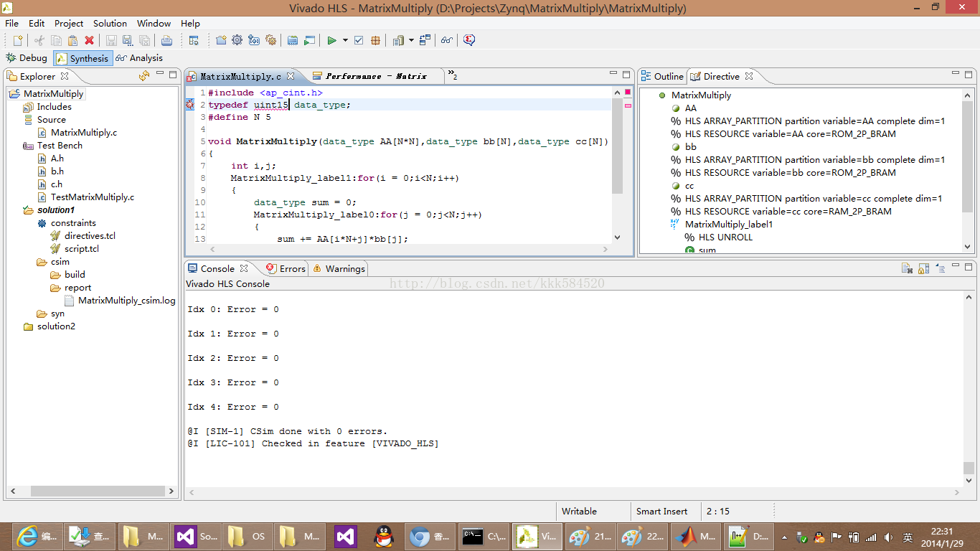980x551 pixels.
Task: Click the Export RTL package icon
Action: [x=375, y=40]
